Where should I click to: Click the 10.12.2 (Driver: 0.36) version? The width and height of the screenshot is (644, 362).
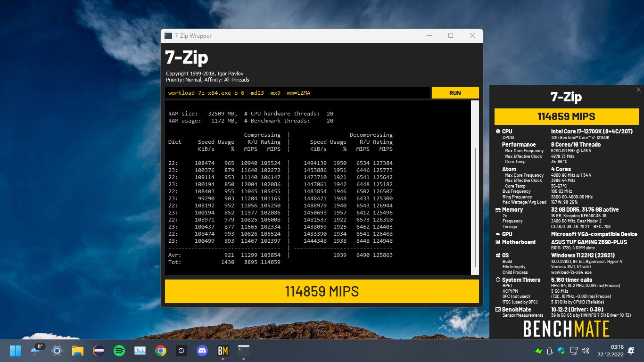tap(578, 310)
